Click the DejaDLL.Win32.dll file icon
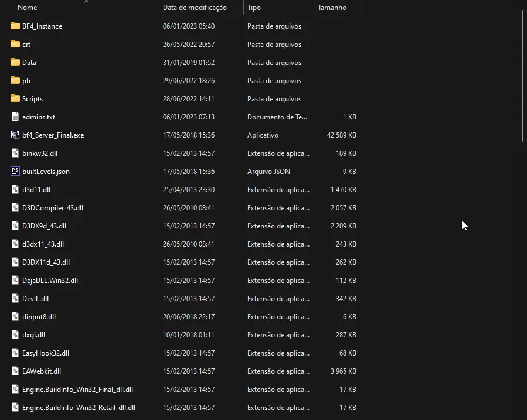Image resolution: width=527 pixels, height=420 pixels. click(x=15, y=280)
